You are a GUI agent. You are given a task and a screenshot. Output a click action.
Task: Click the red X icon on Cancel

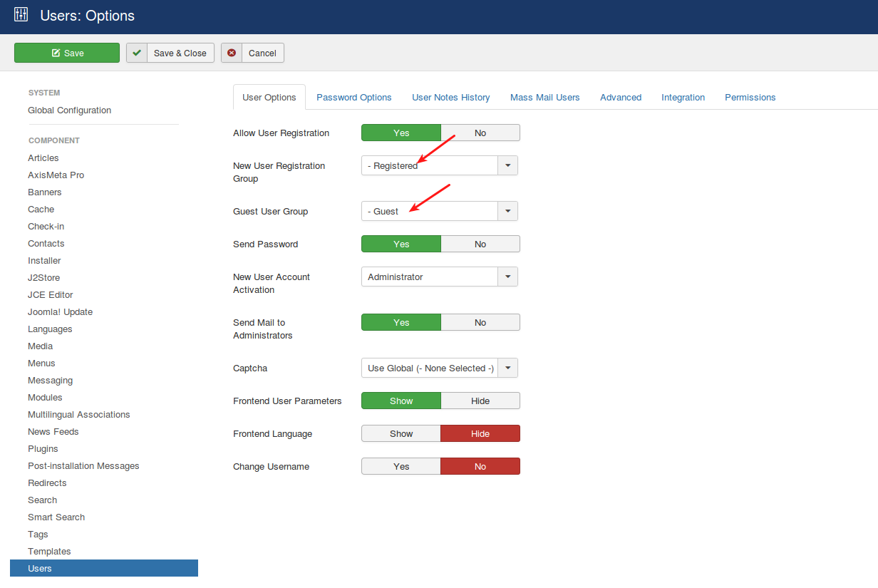coord(232,53)
